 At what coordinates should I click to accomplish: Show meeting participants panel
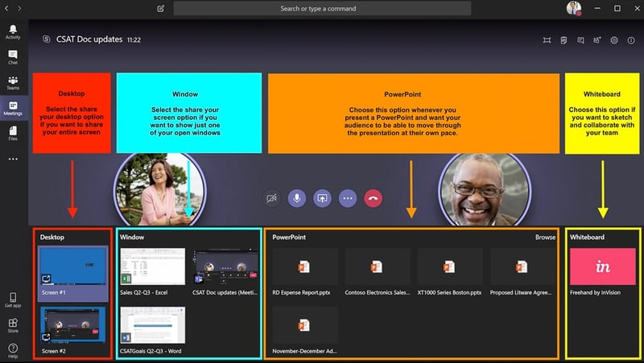597,39
